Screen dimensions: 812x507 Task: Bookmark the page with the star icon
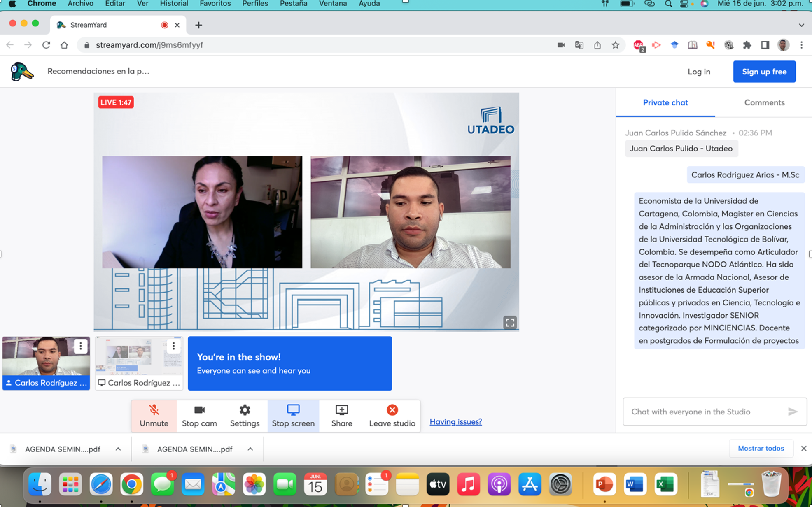click(x=615, y=45)
